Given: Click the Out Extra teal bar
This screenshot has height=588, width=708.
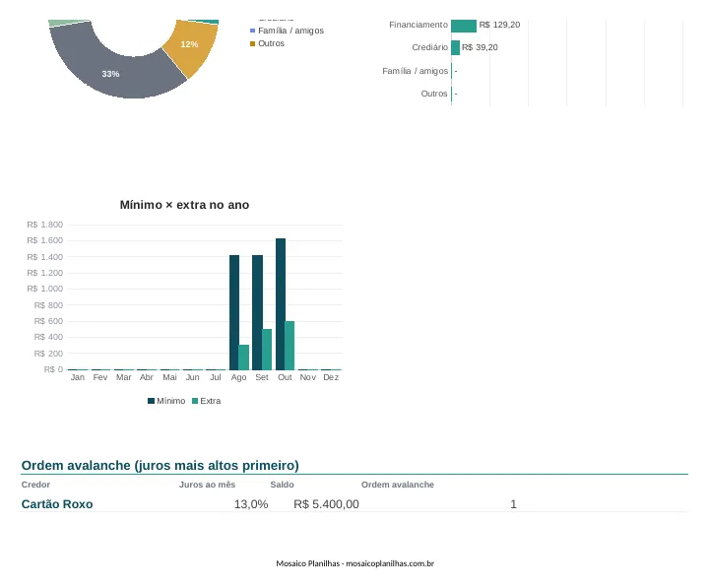Looking at the screenshot, I should (x=290, y=346).
